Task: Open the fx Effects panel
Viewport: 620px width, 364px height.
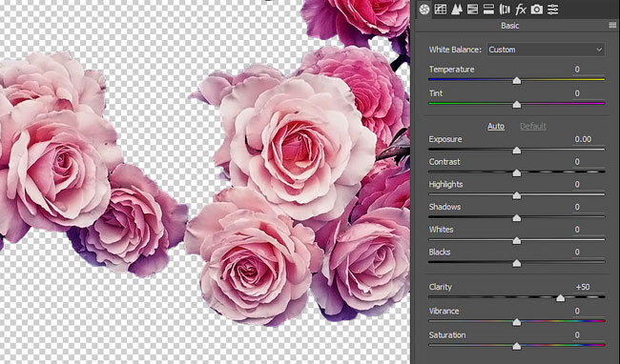Action: 521,10
